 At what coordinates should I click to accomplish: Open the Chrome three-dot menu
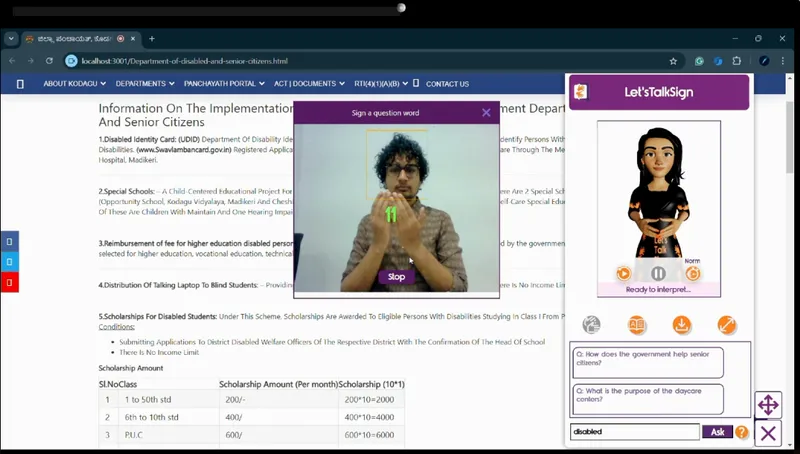(x=783, y=61)
